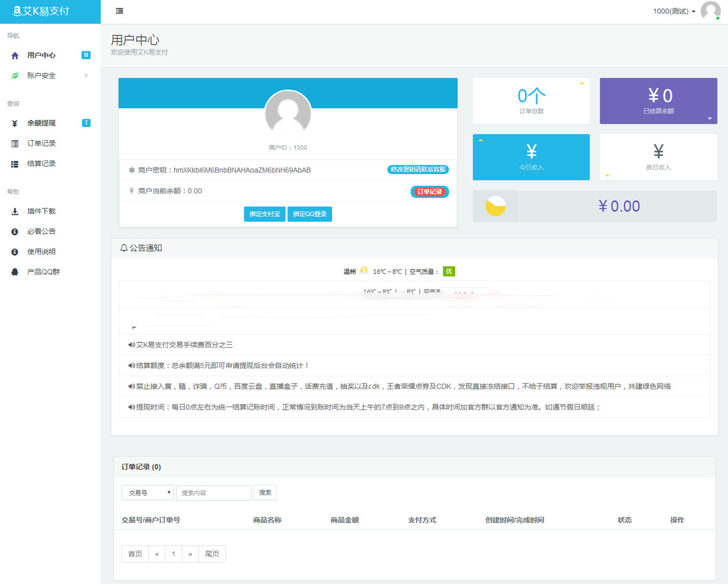Image resolution: width=728 pixels, height=584 pixels.
Task: Open the 1000(测试) account dropdown
Action: click(x=674, y=11)
